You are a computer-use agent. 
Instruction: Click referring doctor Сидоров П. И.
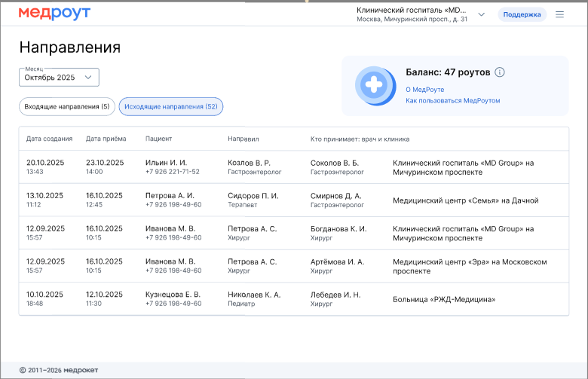[x=253, y=196]
